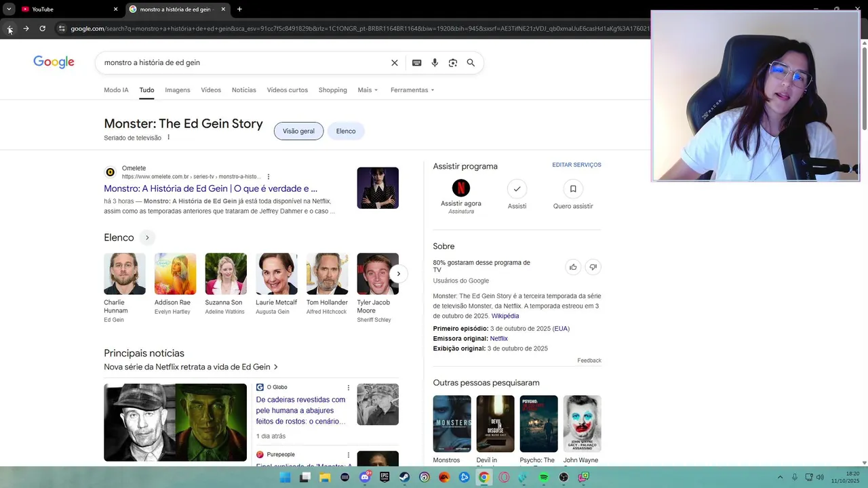
Task: Open Laurie Metcalf cast photo
Action: point(277,274)
